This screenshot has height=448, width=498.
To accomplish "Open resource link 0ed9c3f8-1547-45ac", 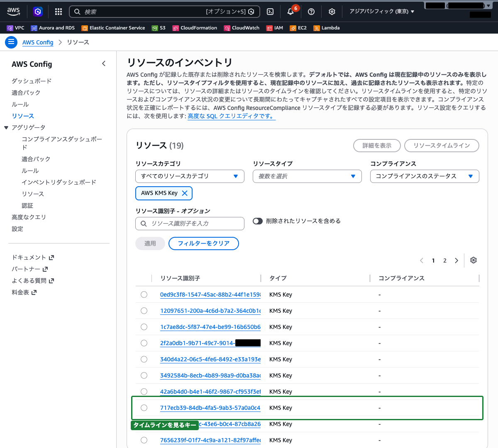I will pyautogui.click(x=210, y=295).
